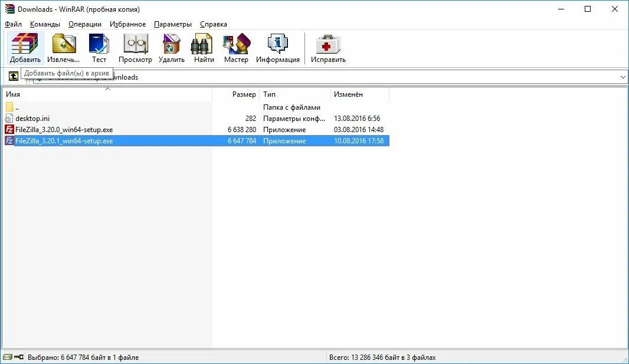The width and height of the screenshot is (629, 364).
Task: Go up one folder level arrow
Action: click(x=13, y=76)
